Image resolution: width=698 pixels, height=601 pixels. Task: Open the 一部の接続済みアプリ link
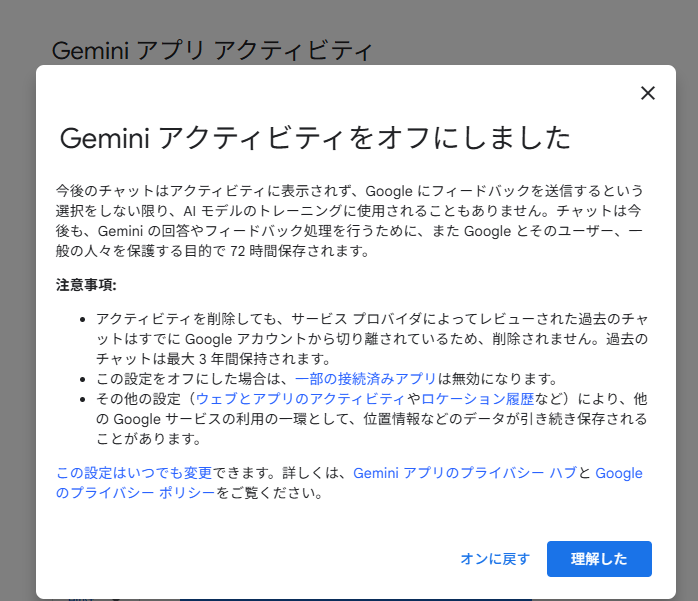365,379
